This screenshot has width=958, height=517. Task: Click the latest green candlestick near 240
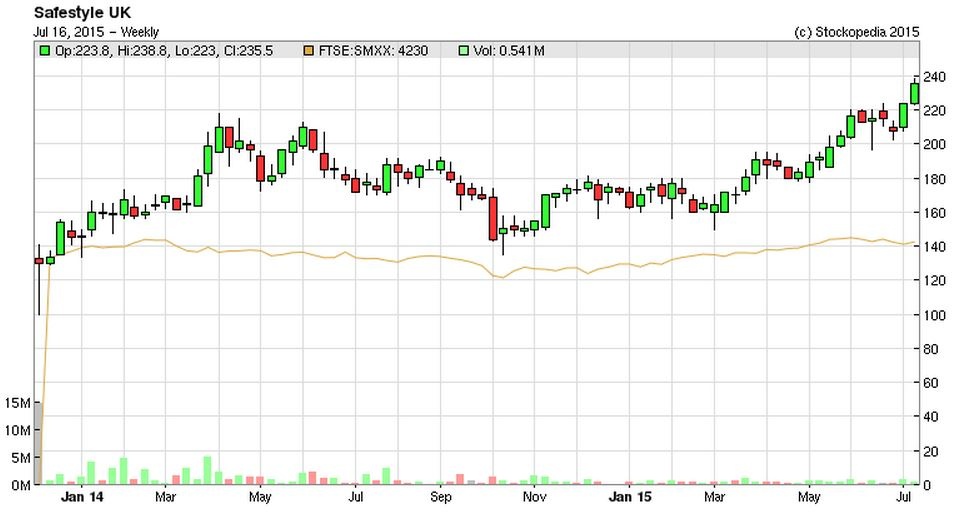pos(915,92)
